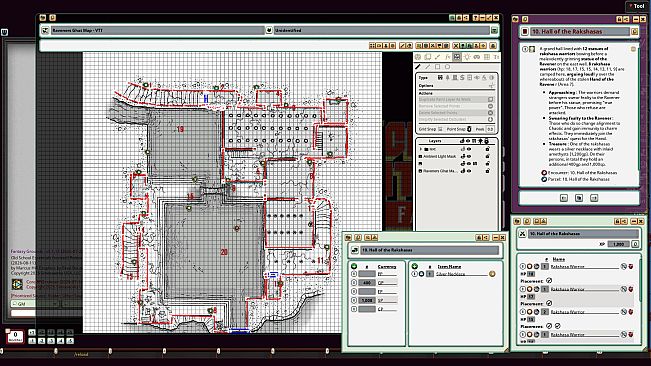The height and width of the screenshot is (366, 651).
Task: Lock the Ambient Light Mask layer
Action: [x=487, y=156]
